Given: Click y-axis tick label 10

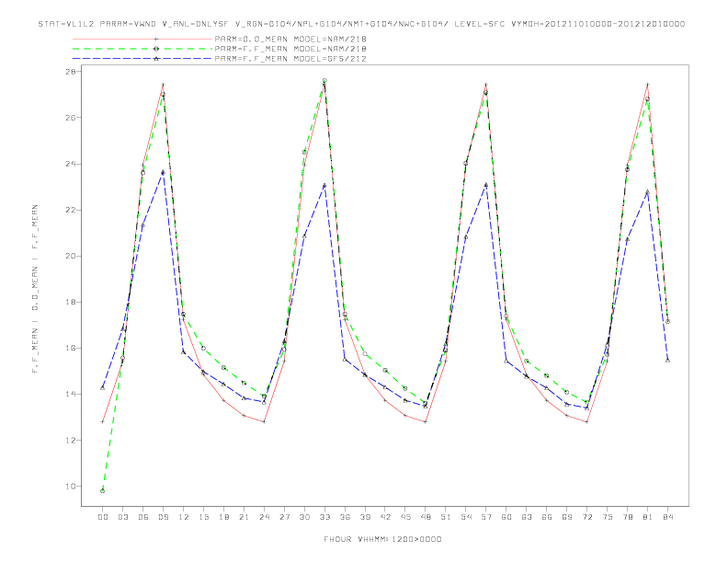Looking at the screenshot, I should (x=72, y=487).
